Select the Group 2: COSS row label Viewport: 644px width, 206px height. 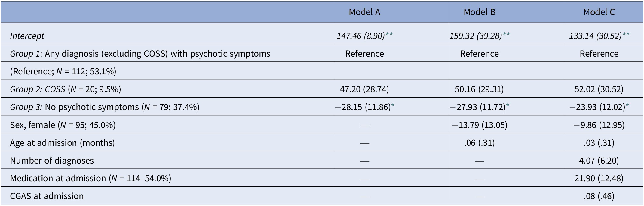point(65,89)
